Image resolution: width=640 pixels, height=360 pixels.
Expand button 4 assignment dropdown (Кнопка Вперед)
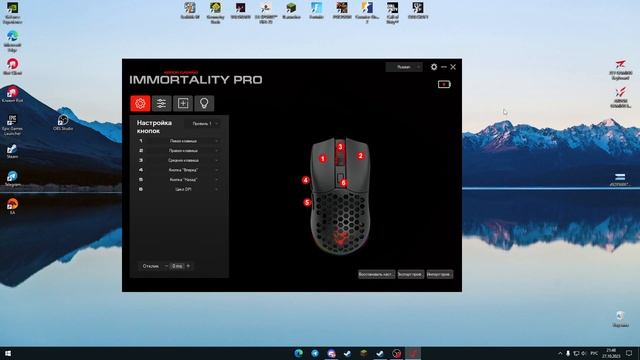(183, 170)
